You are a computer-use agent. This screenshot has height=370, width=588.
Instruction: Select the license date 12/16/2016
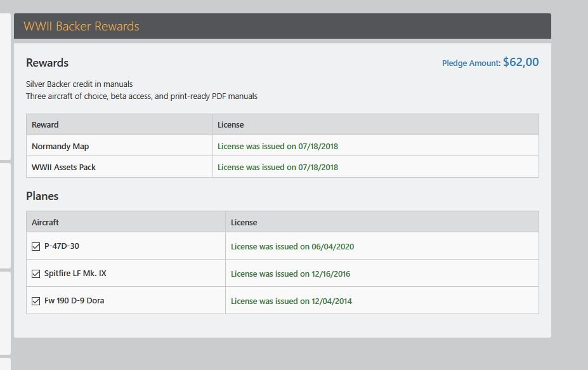291,274
